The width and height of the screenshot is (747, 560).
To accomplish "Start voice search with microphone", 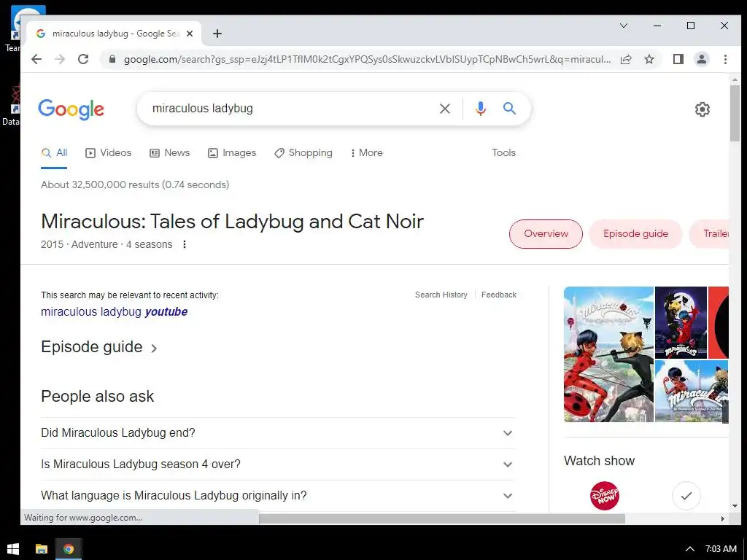I will (x=481, y=109).
